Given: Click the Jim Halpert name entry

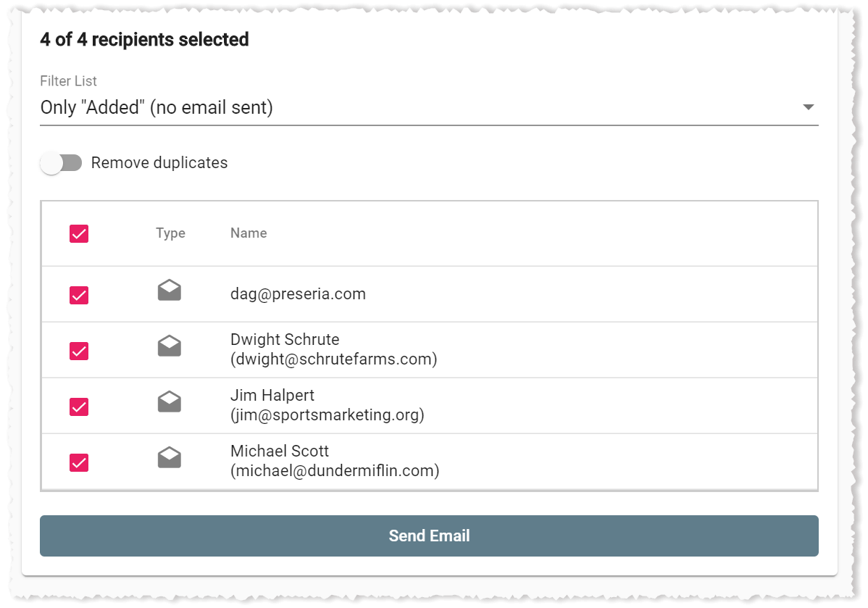Looking at the screenshot, I should tap(327, 405).
